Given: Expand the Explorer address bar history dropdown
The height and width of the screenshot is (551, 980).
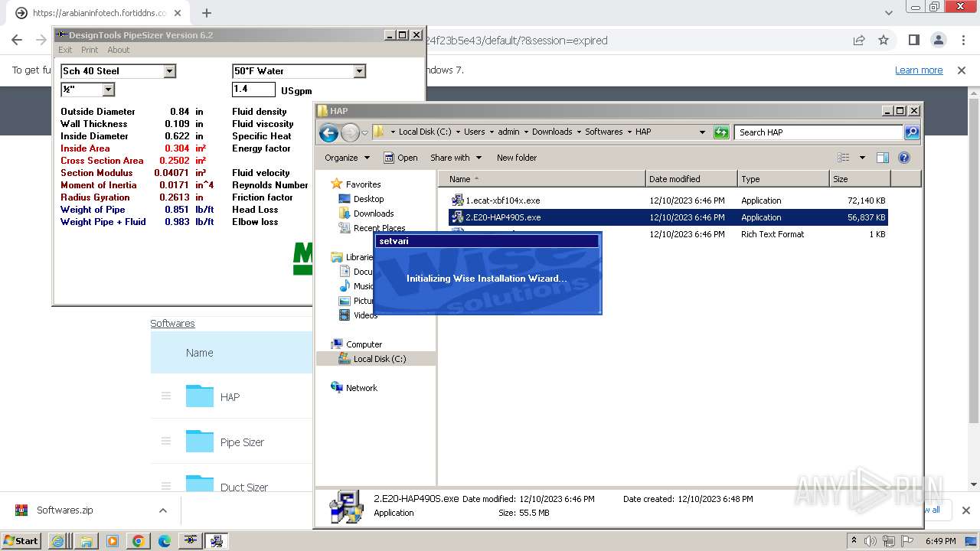Looking at the screenshot, I should (x=702, y=132).
